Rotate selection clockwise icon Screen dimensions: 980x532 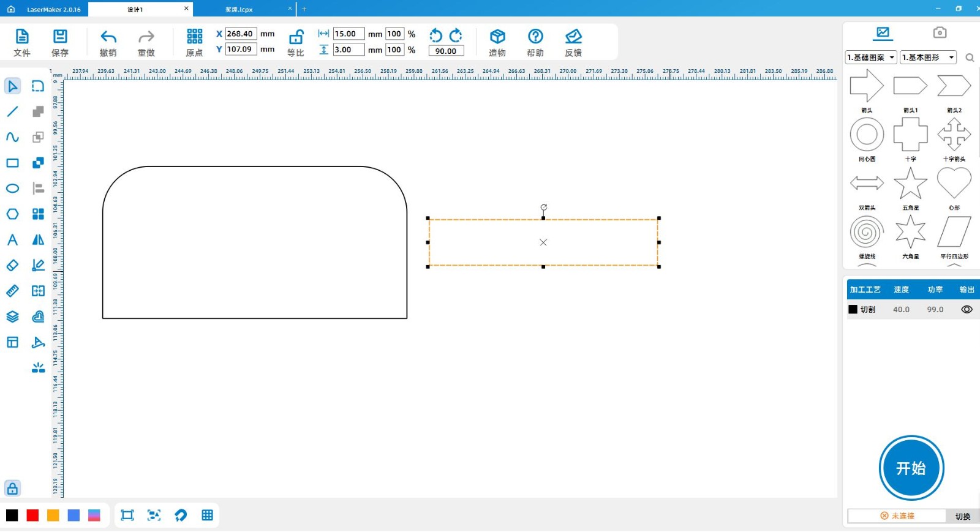click(x=456, y=36)
